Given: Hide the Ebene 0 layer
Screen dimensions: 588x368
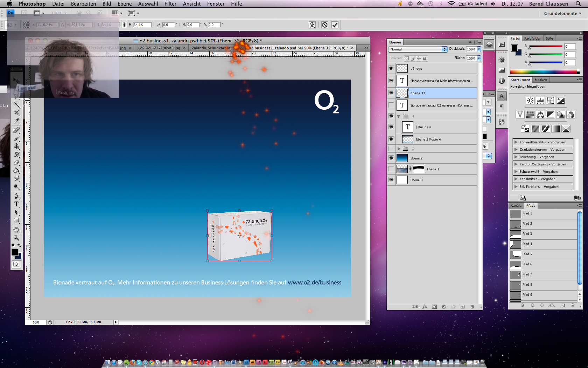Looking at the screenshot, I should pyautogui.click(x=391, y=180).
